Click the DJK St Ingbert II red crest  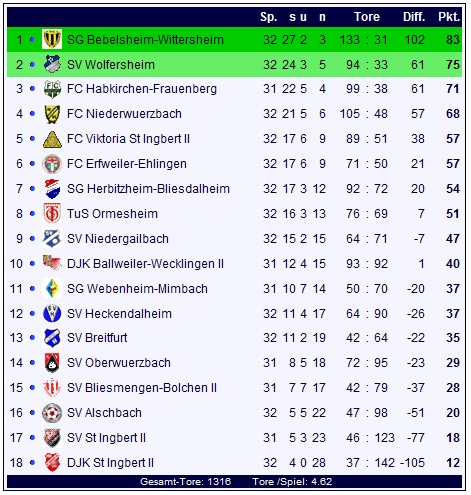point(52,463)
